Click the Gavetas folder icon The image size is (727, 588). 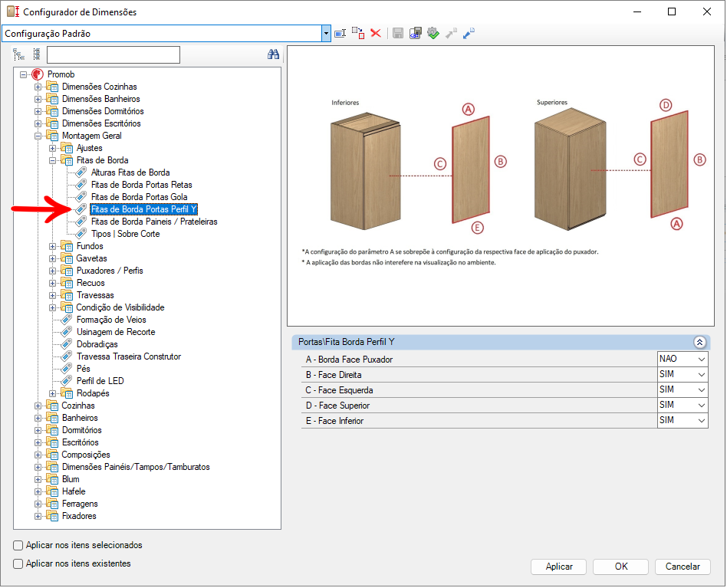(67, 258)
